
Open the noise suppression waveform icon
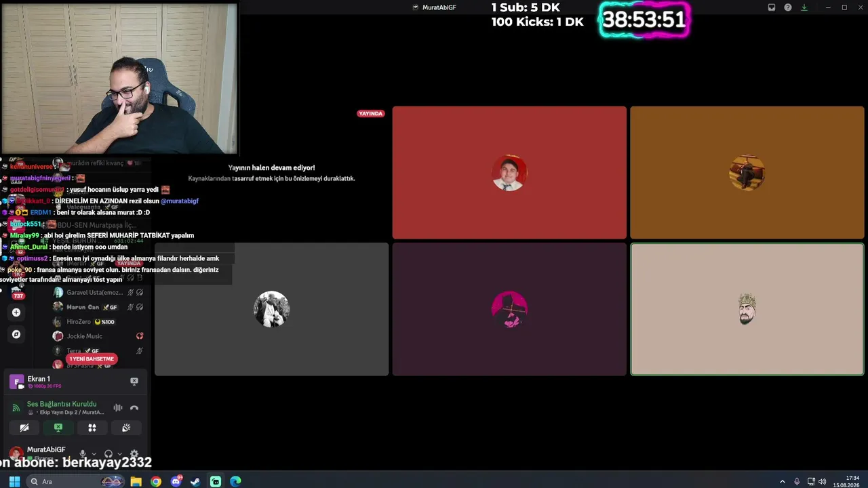click(x=118, y=407)
